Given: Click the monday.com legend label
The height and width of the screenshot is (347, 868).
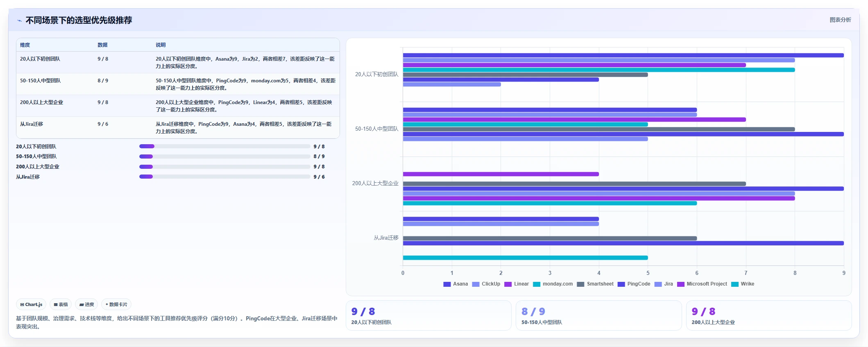Looking at the screenshot, I should (558, 284).
